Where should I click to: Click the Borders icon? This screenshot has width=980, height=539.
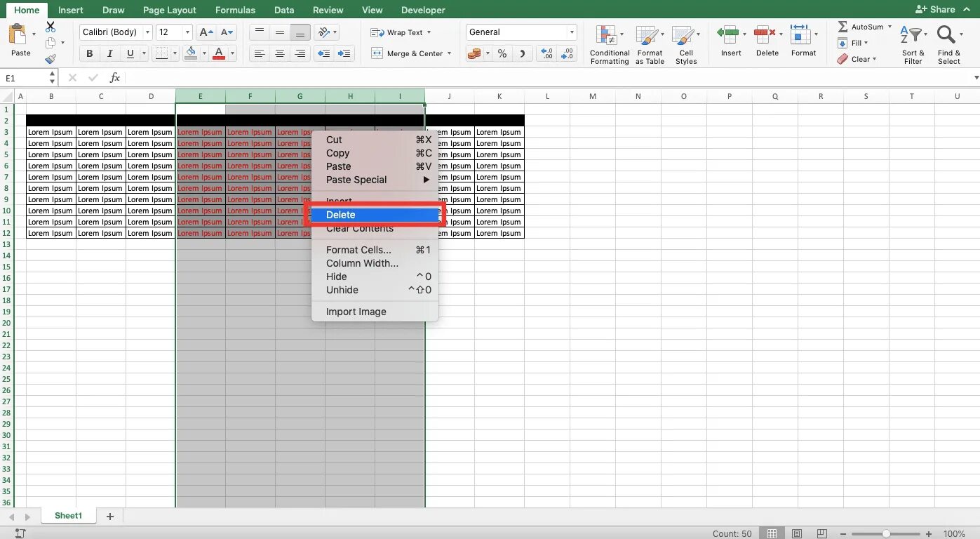161,53
